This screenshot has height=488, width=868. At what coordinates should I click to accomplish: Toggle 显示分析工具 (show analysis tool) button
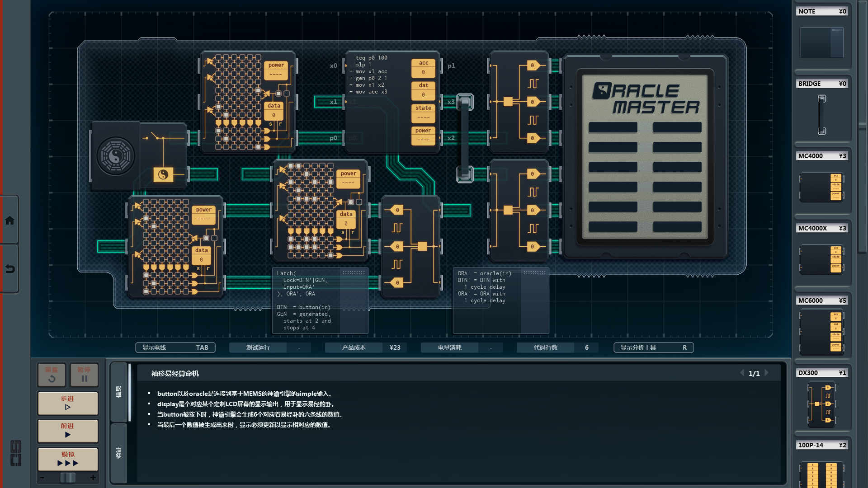coord(653,347)
